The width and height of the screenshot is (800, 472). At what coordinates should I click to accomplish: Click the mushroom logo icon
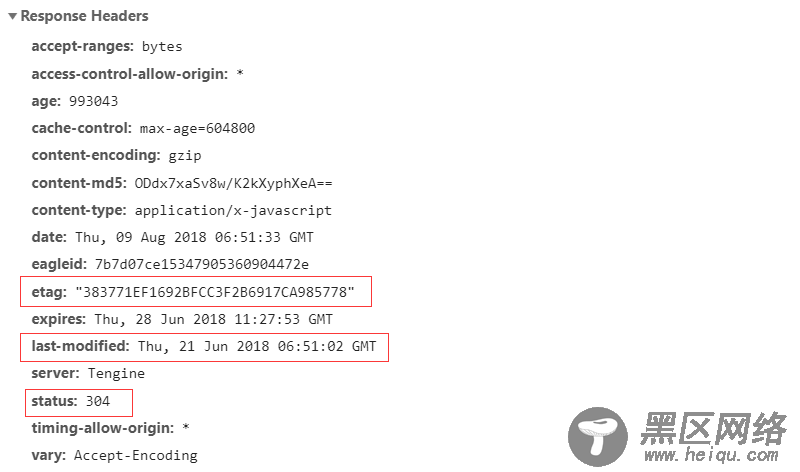click(x=598, y=437)
